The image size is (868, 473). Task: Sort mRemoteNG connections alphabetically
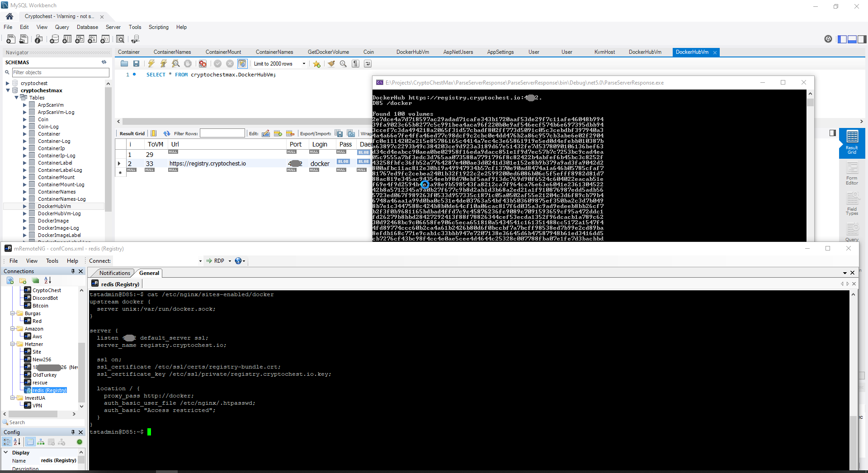pos(48,280)
